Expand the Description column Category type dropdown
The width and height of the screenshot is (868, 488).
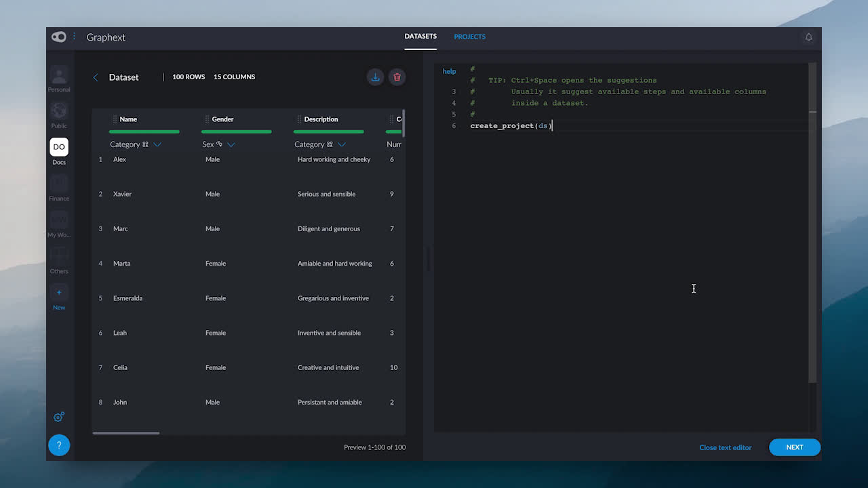(342, 144)
